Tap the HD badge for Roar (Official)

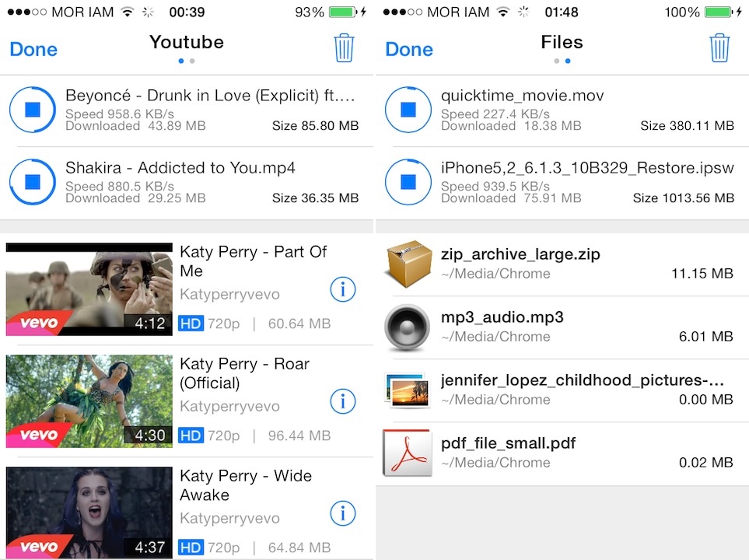point(191,436)
